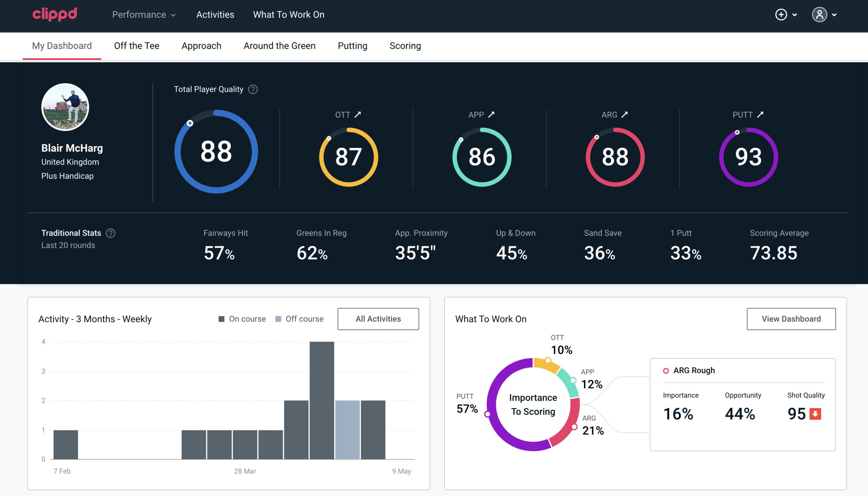This screenshot has width=868, height=496.
Task: Click the Total Player Quality info icon
Action: click(x=251, y=89)
